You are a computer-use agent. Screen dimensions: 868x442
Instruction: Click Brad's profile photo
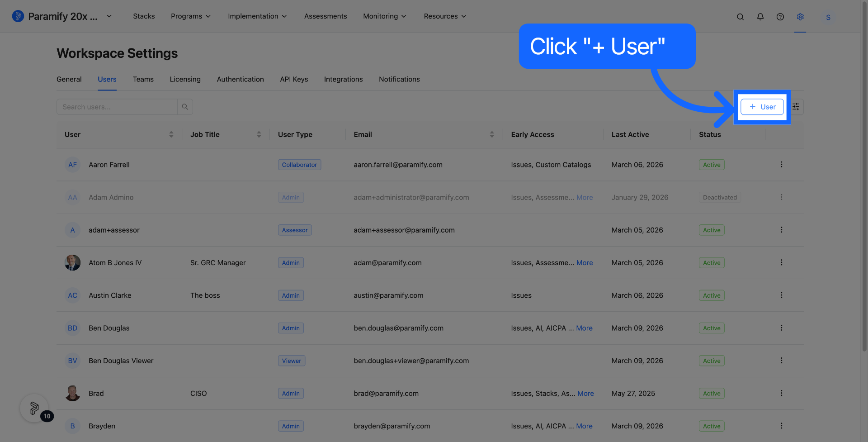click(x=72, y=393)
